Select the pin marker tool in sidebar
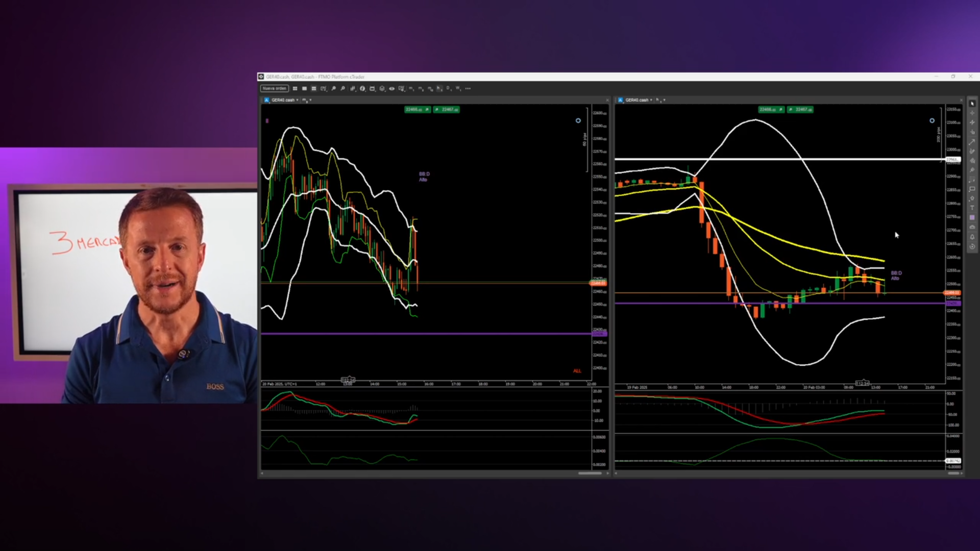This screenshot has width=980, height=551. tap(972, 170)
